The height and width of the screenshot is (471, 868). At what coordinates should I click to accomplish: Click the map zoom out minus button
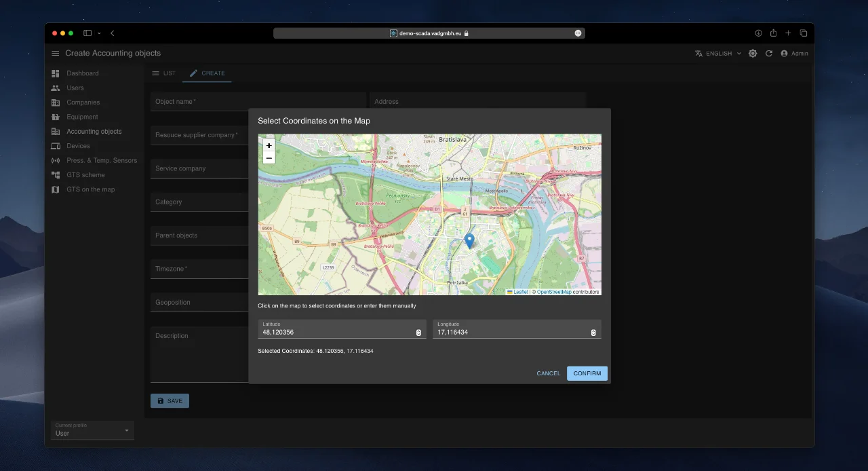(x=269, y=158)
